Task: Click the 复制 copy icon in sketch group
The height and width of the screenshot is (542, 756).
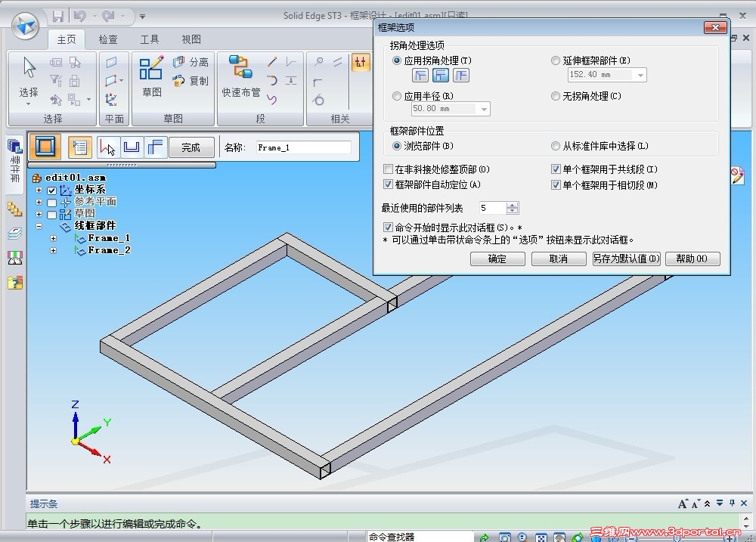Action: (179, 81)
